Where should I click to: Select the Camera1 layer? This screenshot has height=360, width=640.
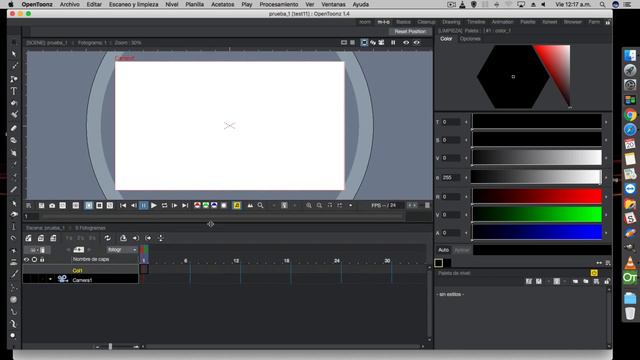(x=81, y=280)
